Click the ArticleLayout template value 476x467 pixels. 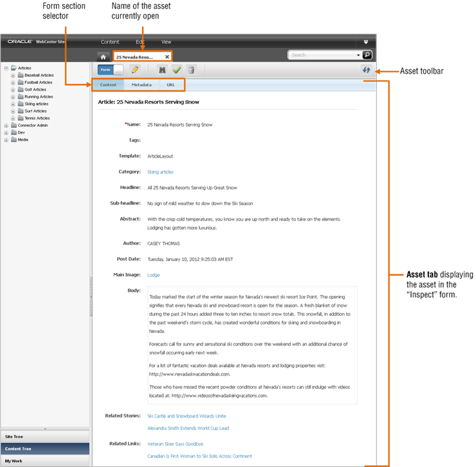160,156
